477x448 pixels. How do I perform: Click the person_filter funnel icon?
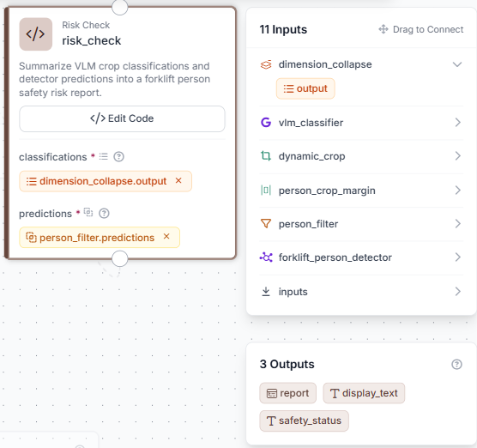tap(266, 224)
